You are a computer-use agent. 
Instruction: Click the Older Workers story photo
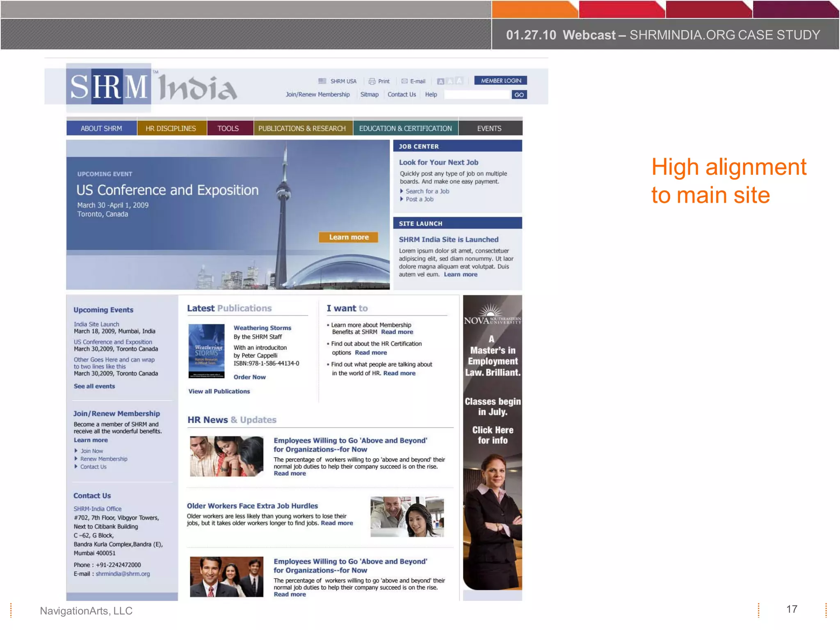pos(407,517)
